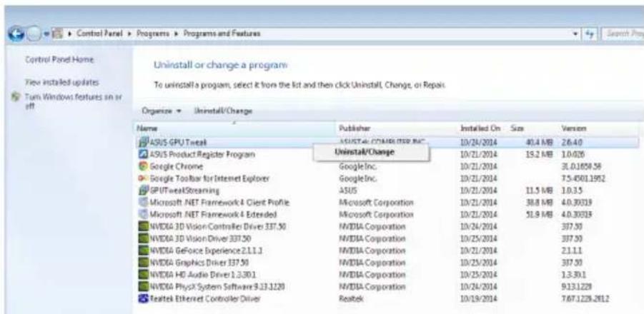The height and width of the screenshot is (314, 644).
Task: Select the GPUTweakStreaming row name
Action: (184, 191)
